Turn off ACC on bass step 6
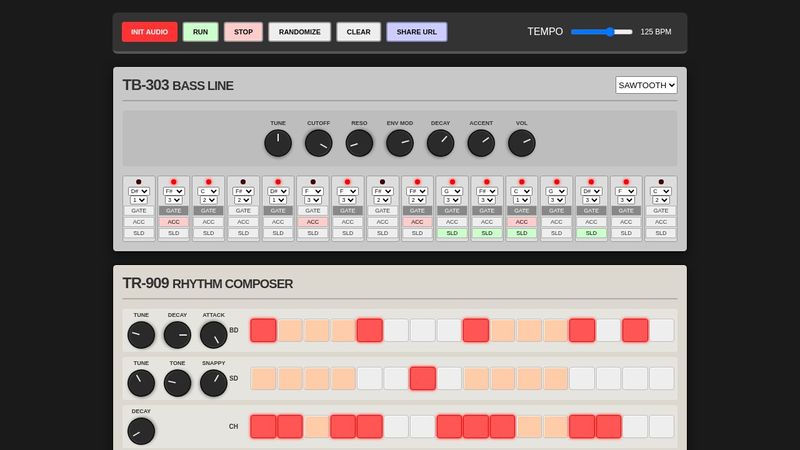 [313, 222]
